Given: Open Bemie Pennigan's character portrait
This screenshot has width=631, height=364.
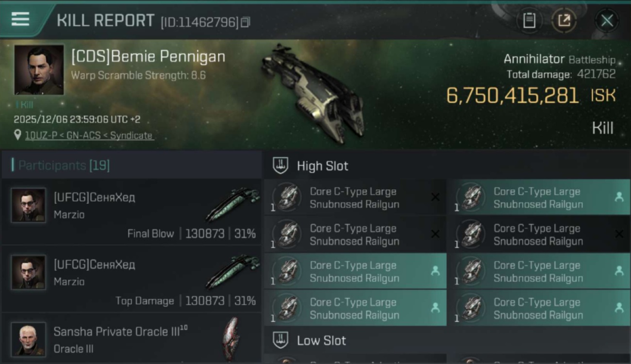Looking at the screenshot, I should [x=39, y=69].
